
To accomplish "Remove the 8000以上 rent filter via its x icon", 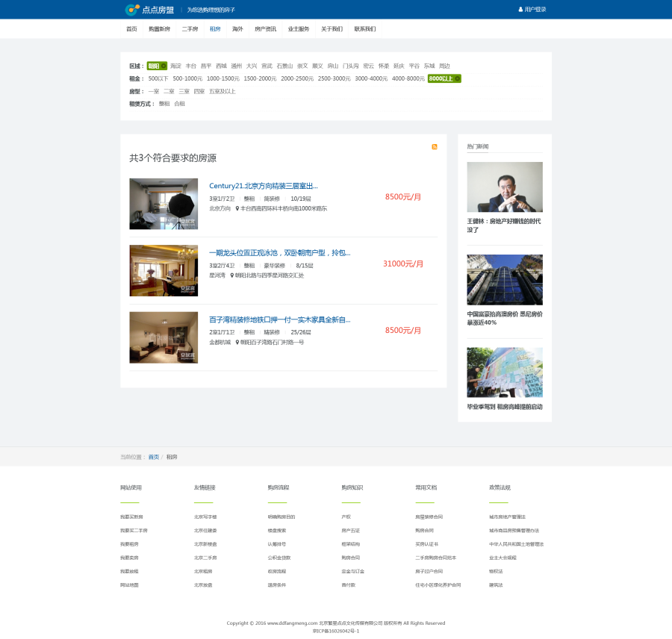I will pos(458,78).
